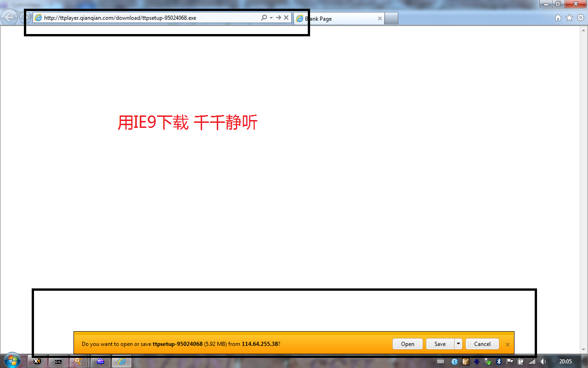This screenshot has width=588, height=368.
Task: Minimize the Internet Explorer window
Action: point(546,4)
